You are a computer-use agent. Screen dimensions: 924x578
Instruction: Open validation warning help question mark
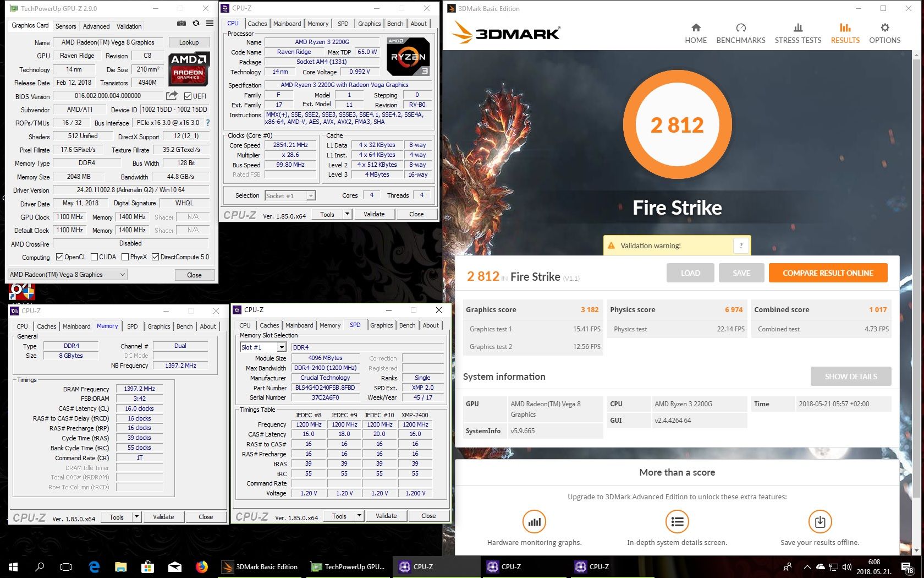click(741, 246)
